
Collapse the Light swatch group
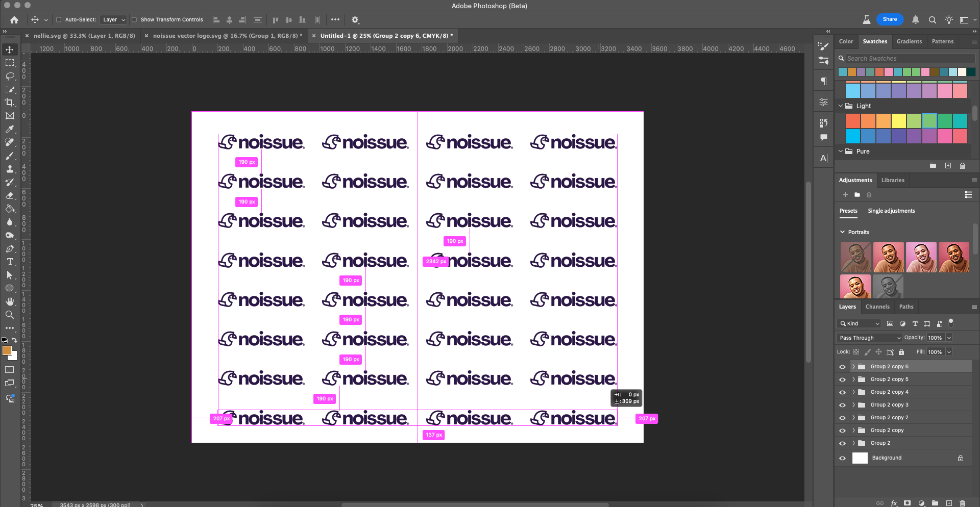[841, 106]
